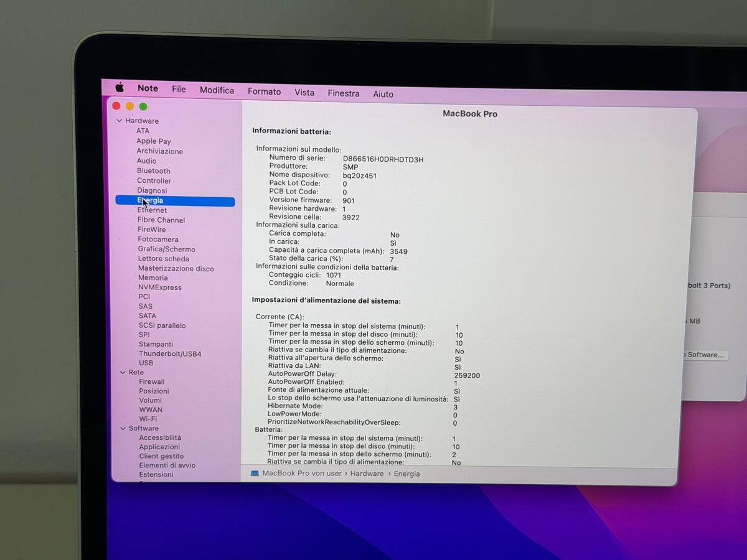Image resolution: width=747 pixels, height=560 pixels.
Task: Collapse the Software section
Action: tap(123, 428)
